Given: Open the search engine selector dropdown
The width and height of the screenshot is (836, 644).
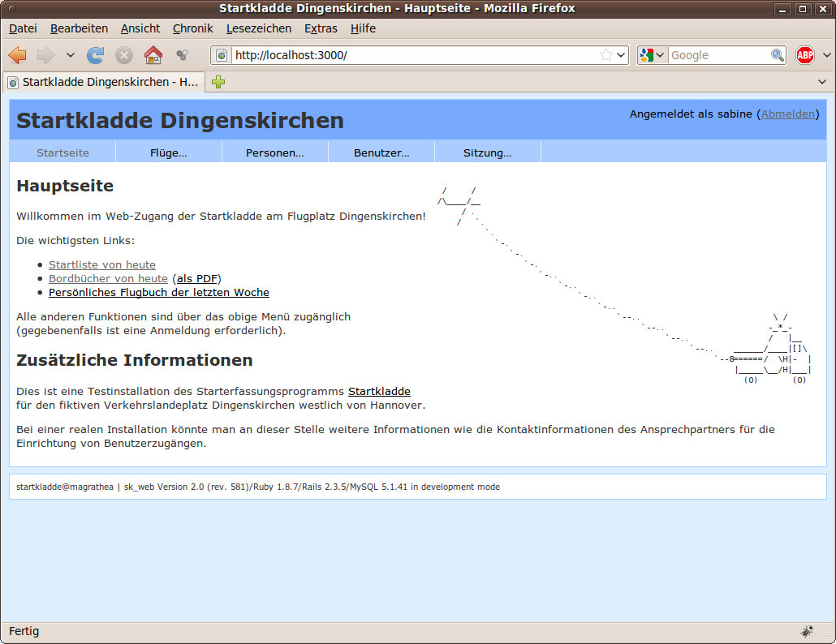Looking at the screenshot, I should click(652, 55).
